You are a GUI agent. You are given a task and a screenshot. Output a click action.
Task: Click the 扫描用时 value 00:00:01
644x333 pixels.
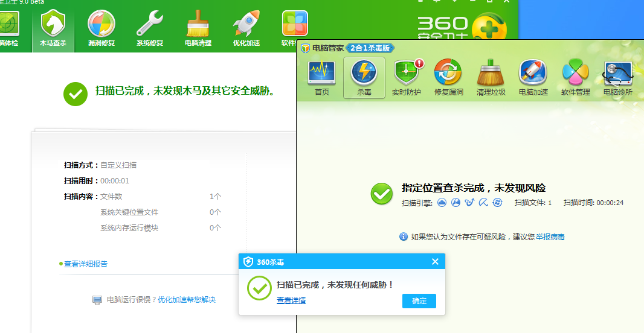pyautogui.click(x=115, y=181)
